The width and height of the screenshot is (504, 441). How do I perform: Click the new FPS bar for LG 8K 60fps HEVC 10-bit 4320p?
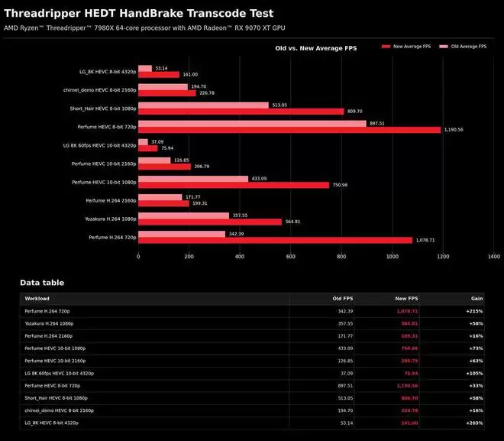coord(148,148)
